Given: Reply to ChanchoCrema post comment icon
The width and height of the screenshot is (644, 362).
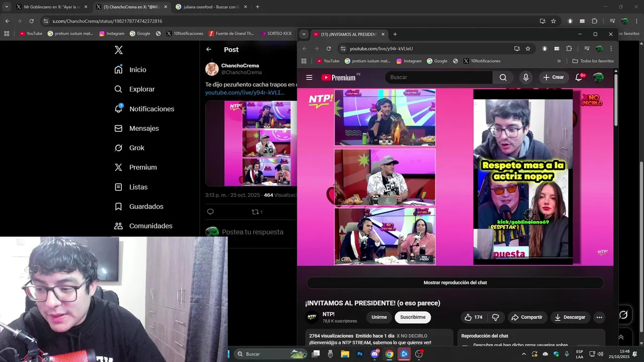Looking at the screenshot, I should click(210, 212).
